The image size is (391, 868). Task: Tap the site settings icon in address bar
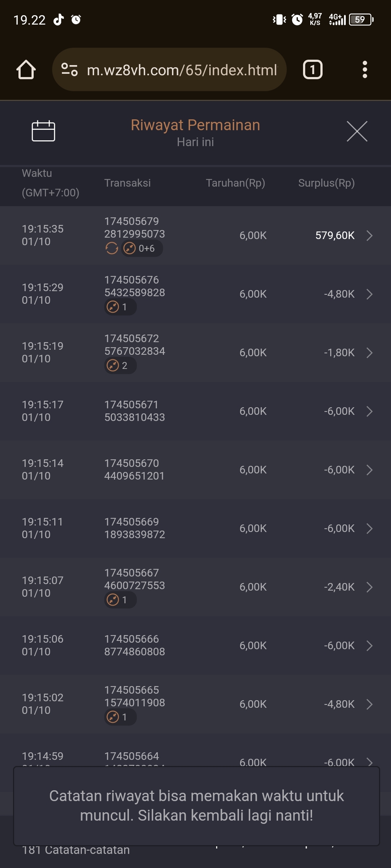coord(70,69)
